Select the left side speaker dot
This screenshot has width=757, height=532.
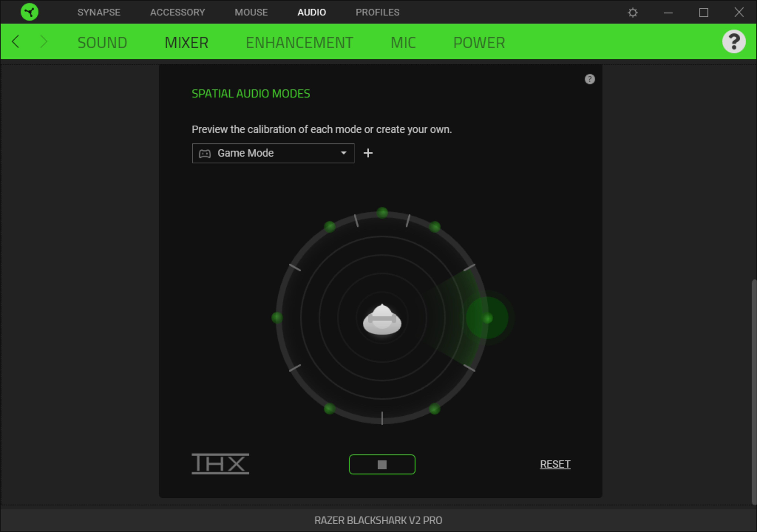(277, 318)
